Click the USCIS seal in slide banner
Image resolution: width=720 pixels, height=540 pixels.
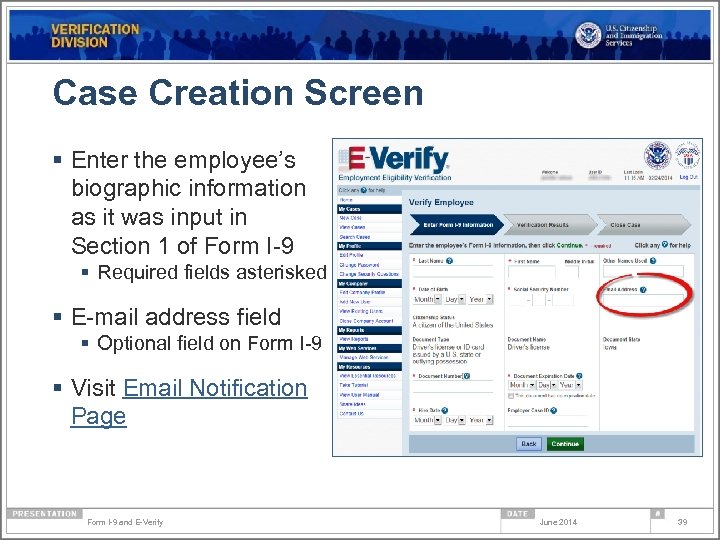tap(588, 35)
